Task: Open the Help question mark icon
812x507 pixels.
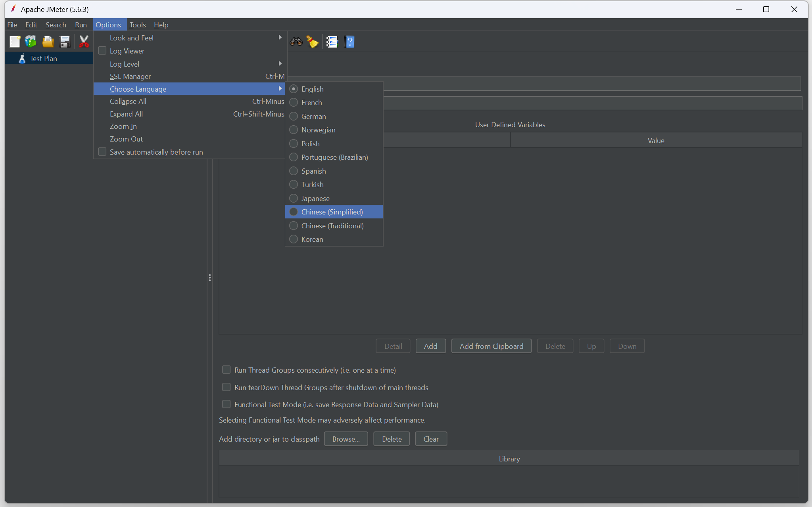Action: tap(349, 42)
